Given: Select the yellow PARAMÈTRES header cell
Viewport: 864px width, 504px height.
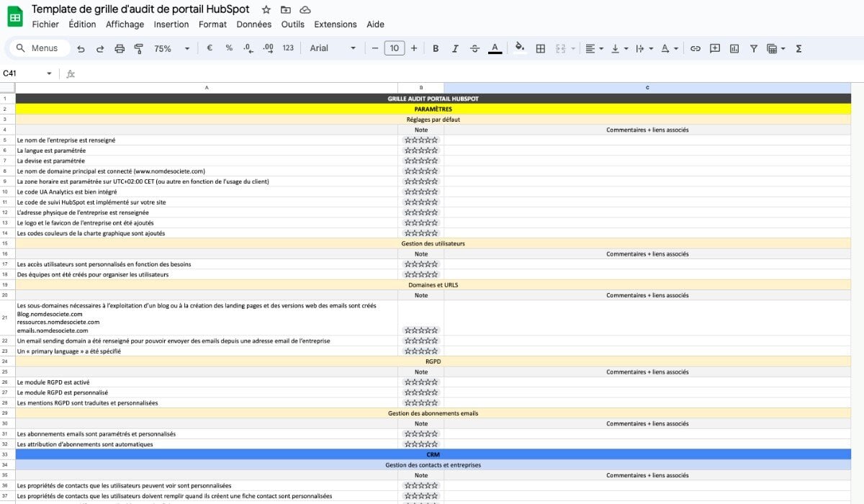Looking at the screenshot, I should tap(433, 109).
